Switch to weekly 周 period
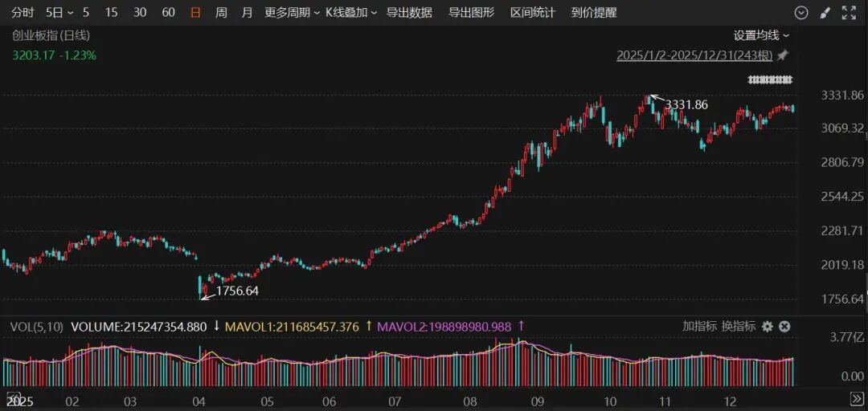Screen dimensions: 868x411 click(221, 12)
